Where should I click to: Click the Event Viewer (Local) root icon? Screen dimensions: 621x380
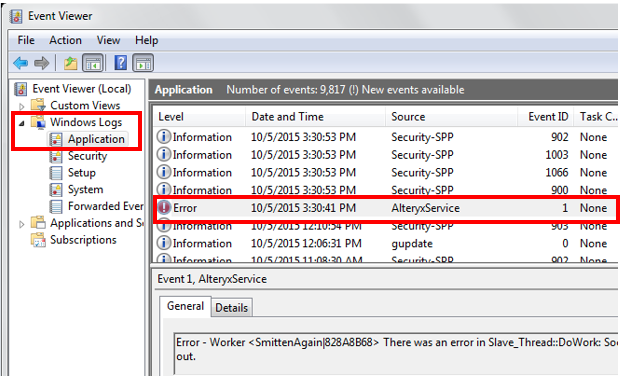coord(21,89)
